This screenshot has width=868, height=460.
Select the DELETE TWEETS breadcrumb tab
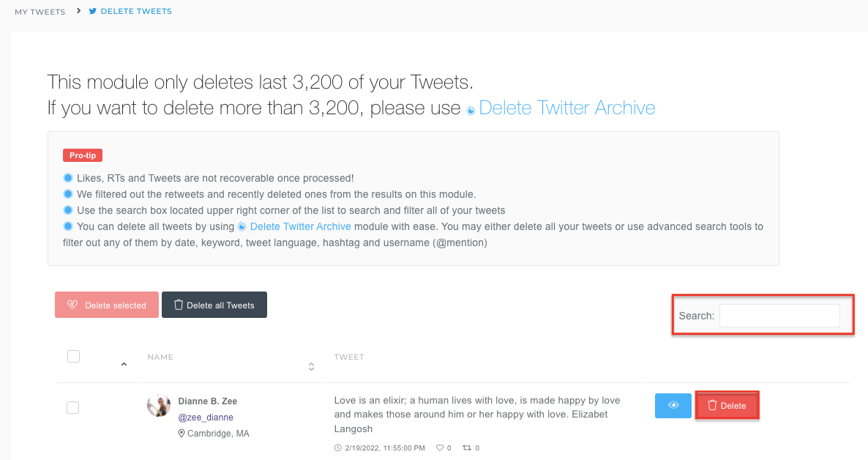(x=135, y=11)
